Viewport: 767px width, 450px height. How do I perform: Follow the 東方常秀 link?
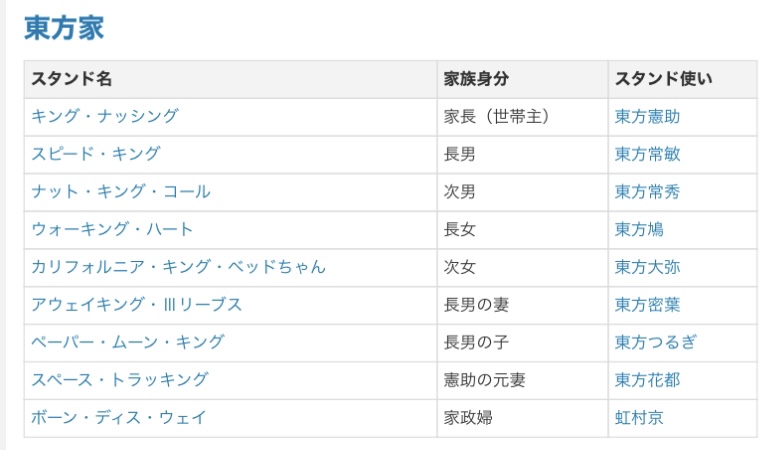647,192
